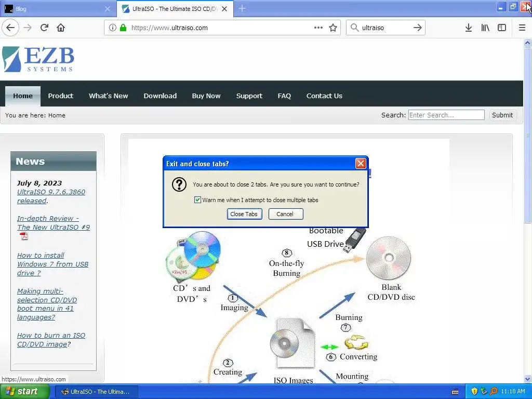The width and height of the screenshot is (532, 399).
Task: Click the orange magnifier tray icon
Action: tap(494, 391)
